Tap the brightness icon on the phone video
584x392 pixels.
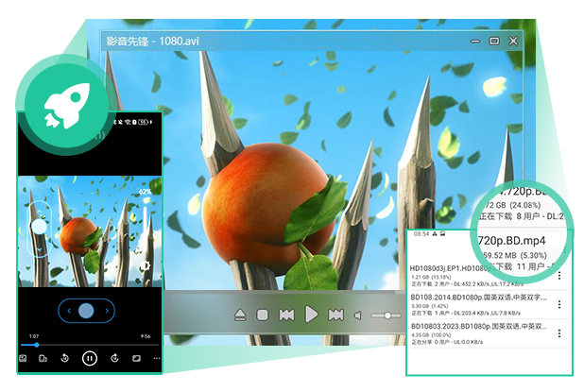pos(145,265)
